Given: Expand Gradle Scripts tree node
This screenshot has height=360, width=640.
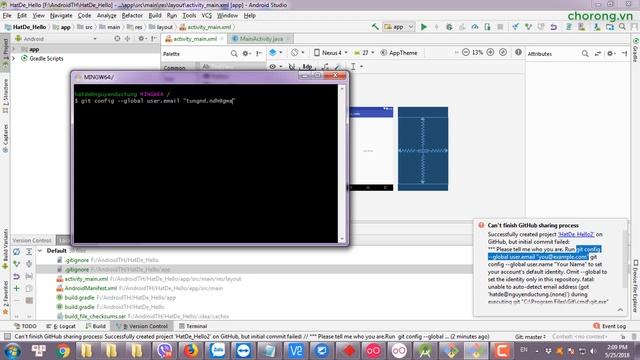Looking at the screenshot, I should click(14, 58).
